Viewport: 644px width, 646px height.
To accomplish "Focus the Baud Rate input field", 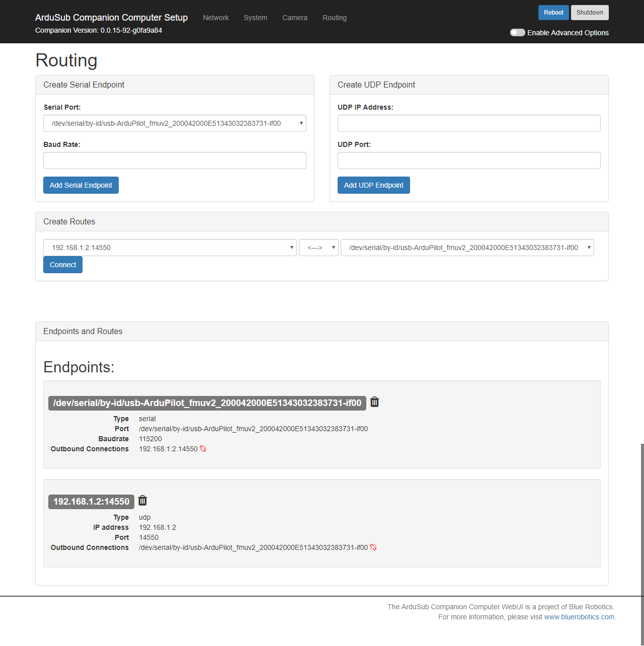I will click(x=175, y=160).
